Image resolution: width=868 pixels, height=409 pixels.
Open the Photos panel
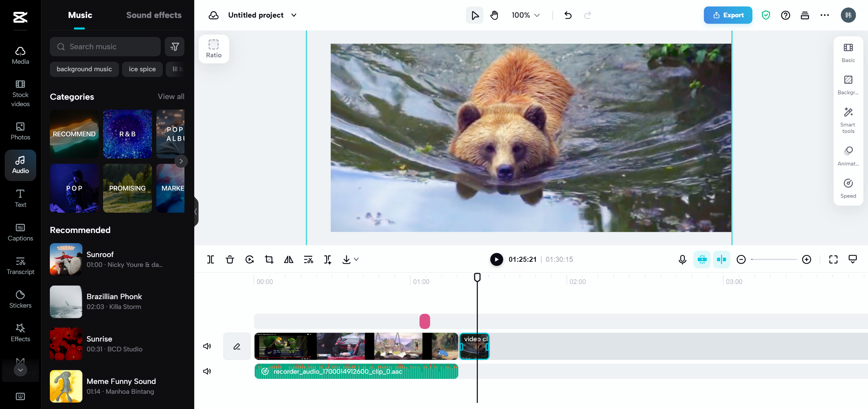(20, 131)
